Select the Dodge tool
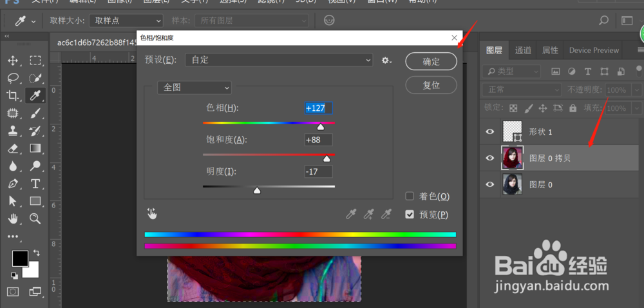The height and width of the screenshot is (308, 644). coord(35,166)
